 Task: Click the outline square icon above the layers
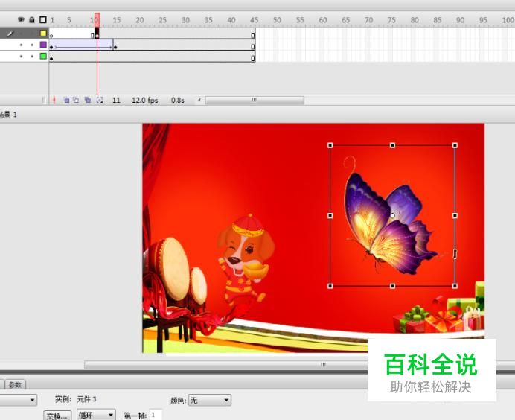point(42,19)
